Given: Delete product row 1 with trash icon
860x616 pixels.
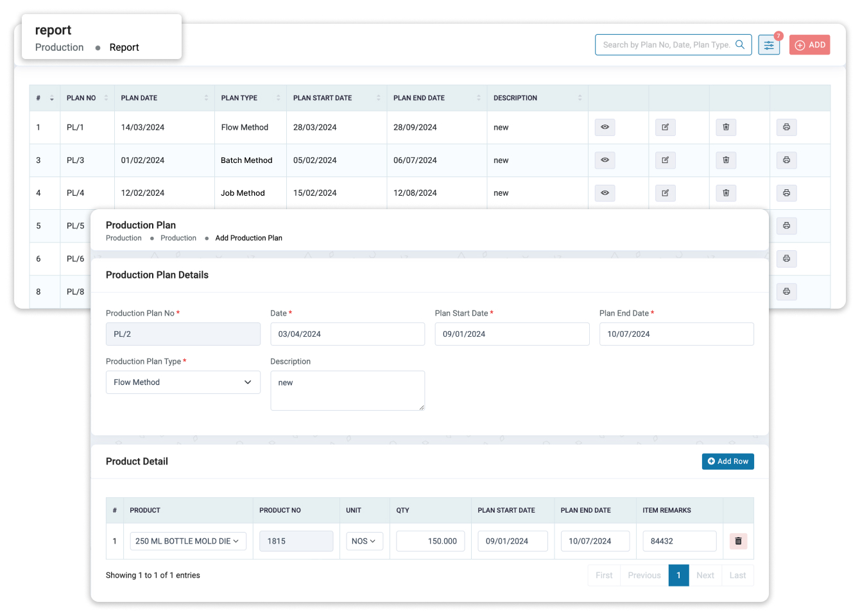Looking at the screenshot, I should (x=738, y=541).
